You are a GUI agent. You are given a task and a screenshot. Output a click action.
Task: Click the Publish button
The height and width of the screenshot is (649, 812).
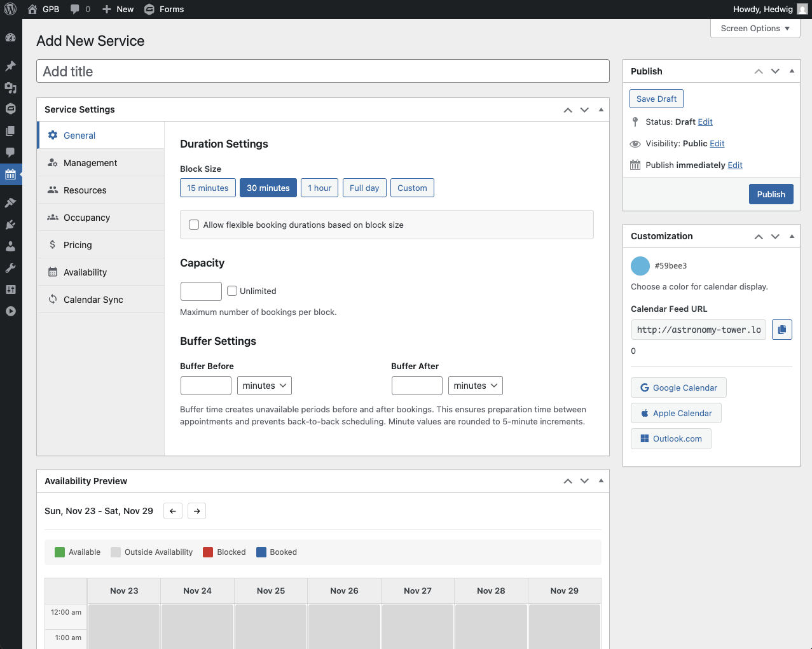pyautogui.click(x=771, y=194)
